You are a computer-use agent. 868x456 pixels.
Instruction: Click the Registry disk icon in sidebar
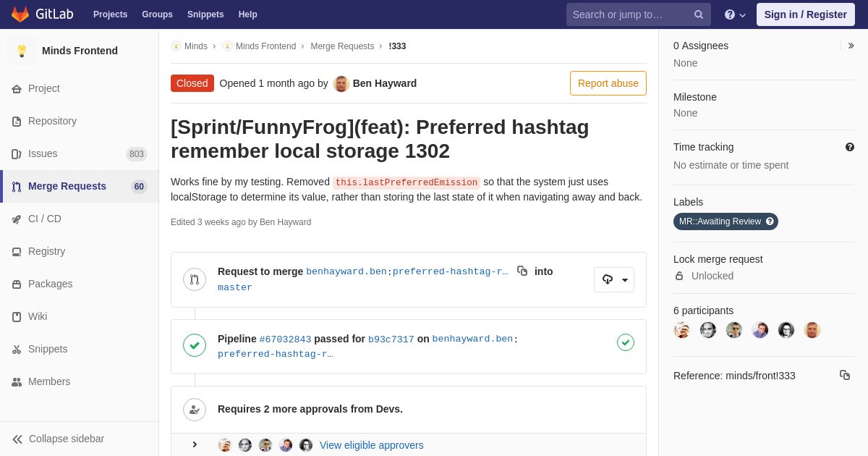pyautogui.click(x=17, y=252)
